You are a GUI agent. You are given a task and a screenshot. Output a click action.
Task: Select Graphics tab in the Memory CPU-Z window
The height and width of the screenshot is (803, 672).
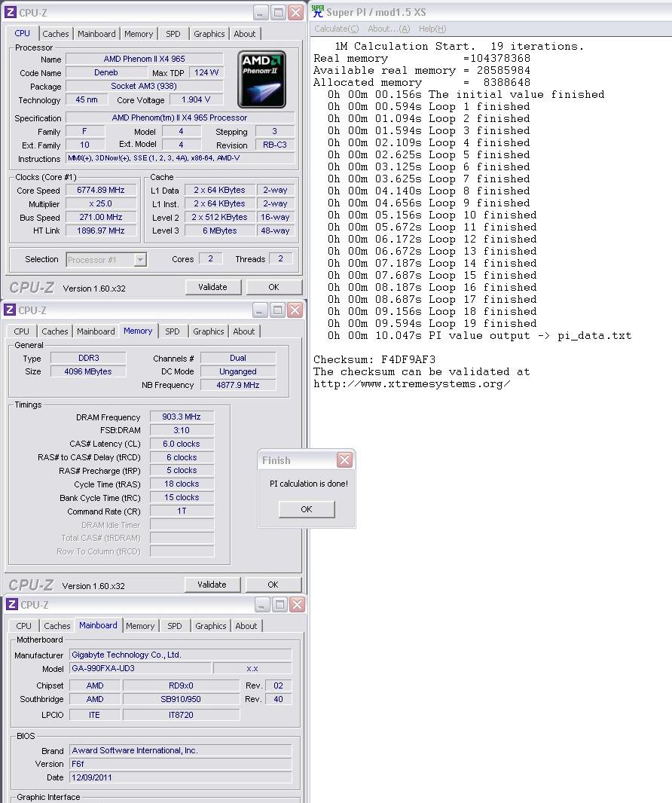(209, 331)
